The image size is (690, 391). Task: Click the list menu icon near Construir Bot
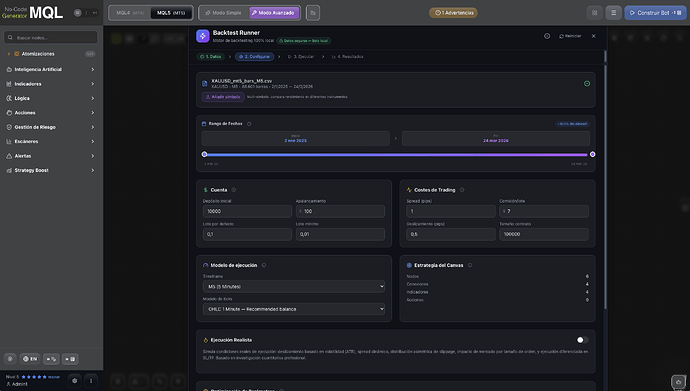click(613, 13)
